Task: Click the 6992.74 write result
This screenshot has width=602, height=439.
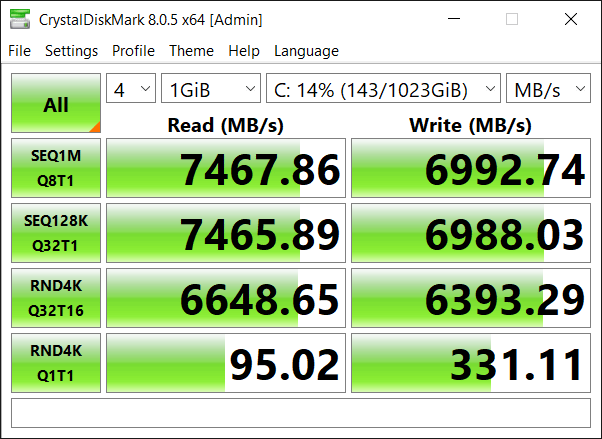Action: coord(471,168)
